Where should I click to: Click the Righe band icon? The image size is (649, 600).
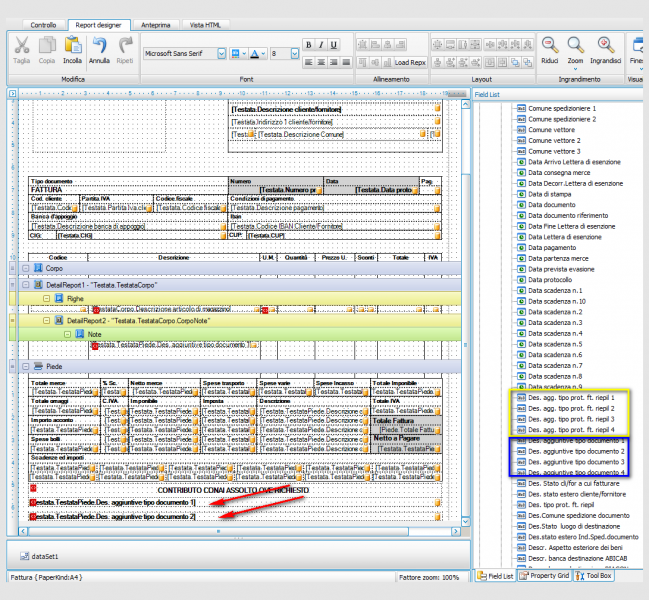click(59, 298)
